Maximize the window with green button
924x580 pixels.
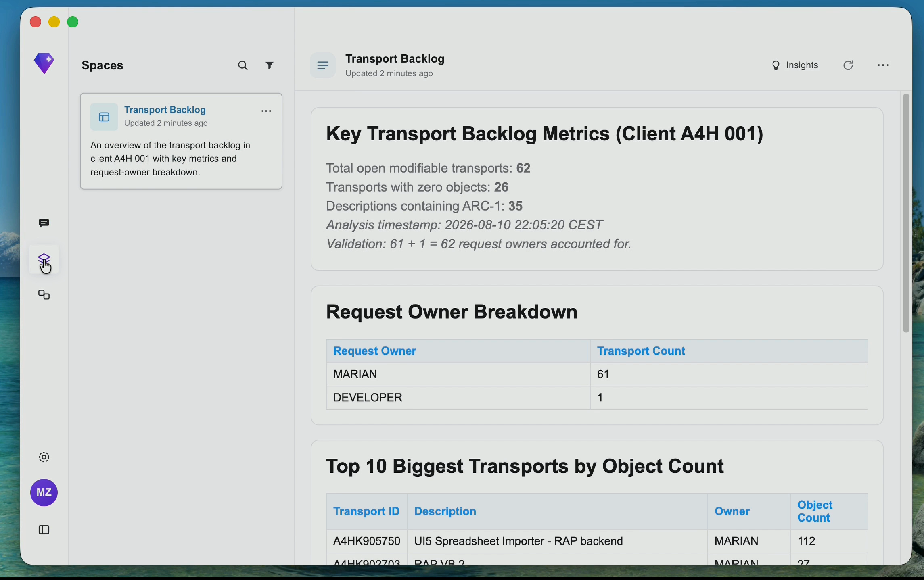point(73,22)
